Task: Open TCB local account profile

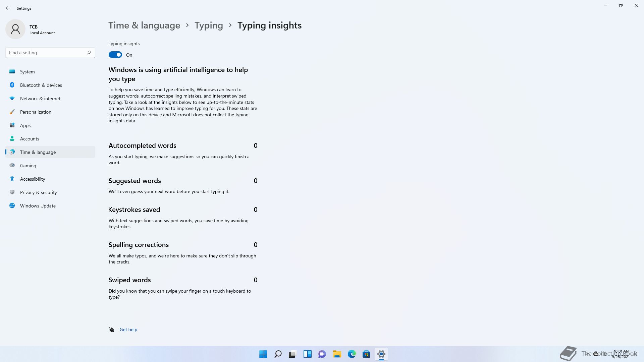Action: (30, 29)
